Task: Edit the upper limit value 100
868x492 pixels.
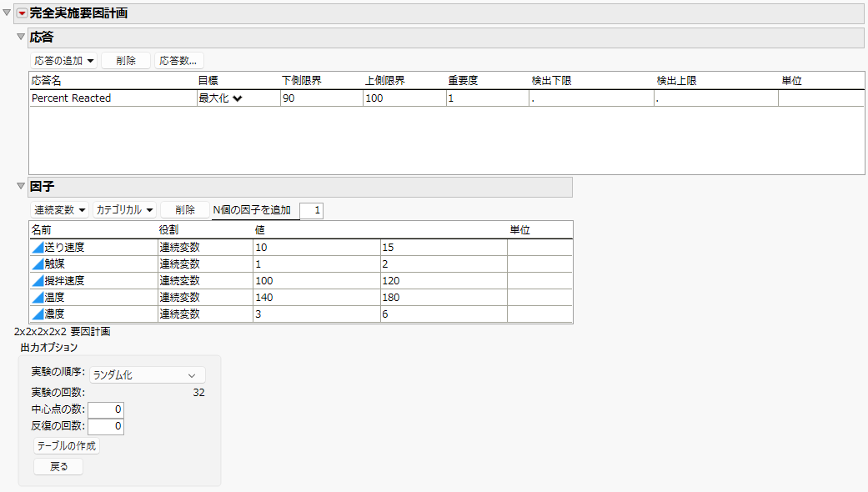Action: point(404,98)
